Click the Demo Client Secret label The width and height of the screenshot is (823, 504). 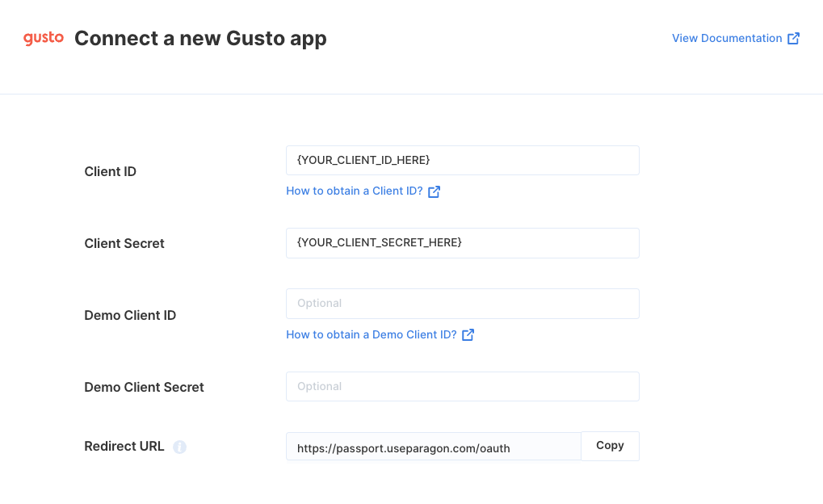pos(144,388)
